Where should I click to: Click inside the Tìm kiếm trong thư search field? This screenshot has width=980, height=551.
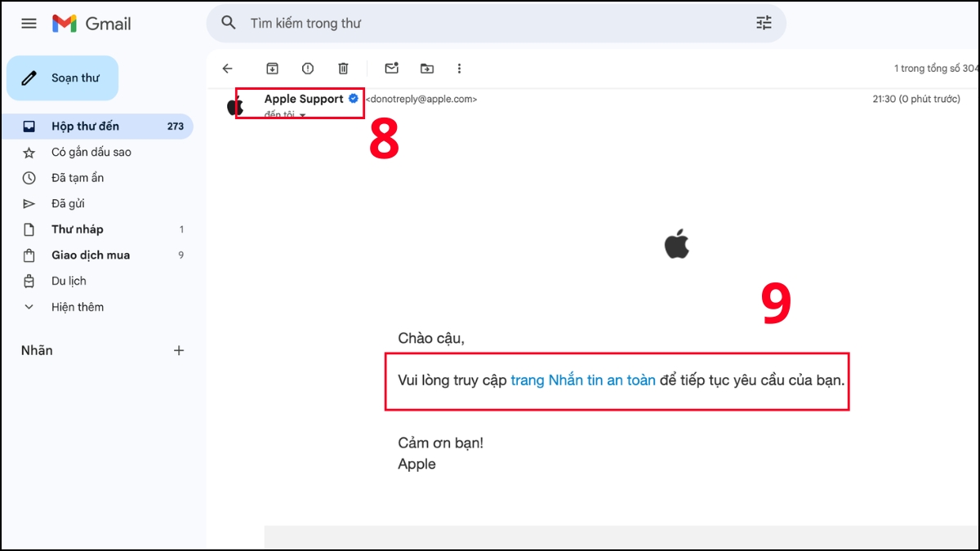pos(408,24)
